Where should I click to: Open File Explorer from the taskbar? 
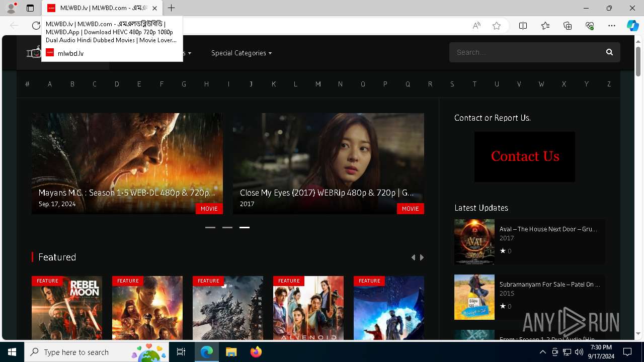tap(231, 352)
